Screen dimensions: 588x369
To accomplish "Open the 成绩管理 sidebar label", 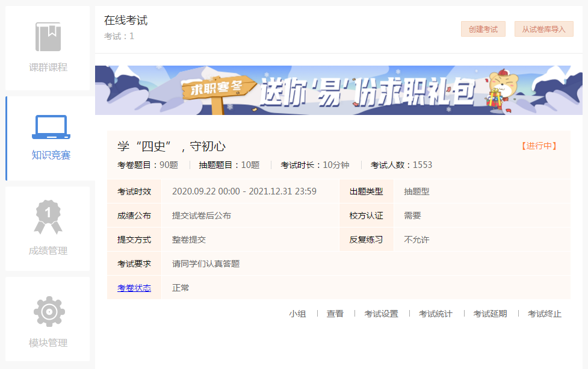I will pos(48,250).
